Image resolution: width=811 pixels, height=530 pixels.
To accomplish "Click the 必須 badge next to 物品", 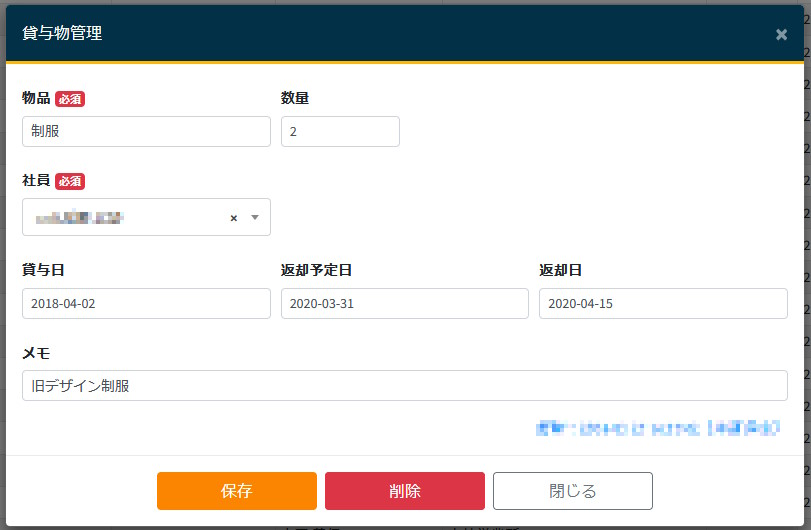I will coord(70,99).
